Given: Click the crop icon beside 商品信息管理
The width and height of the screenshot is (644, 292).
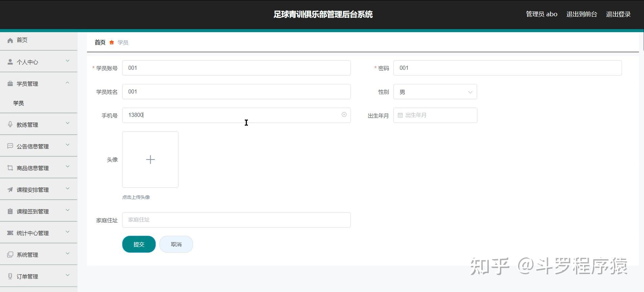Looking at the screenshot, I should tap(10, 167).
